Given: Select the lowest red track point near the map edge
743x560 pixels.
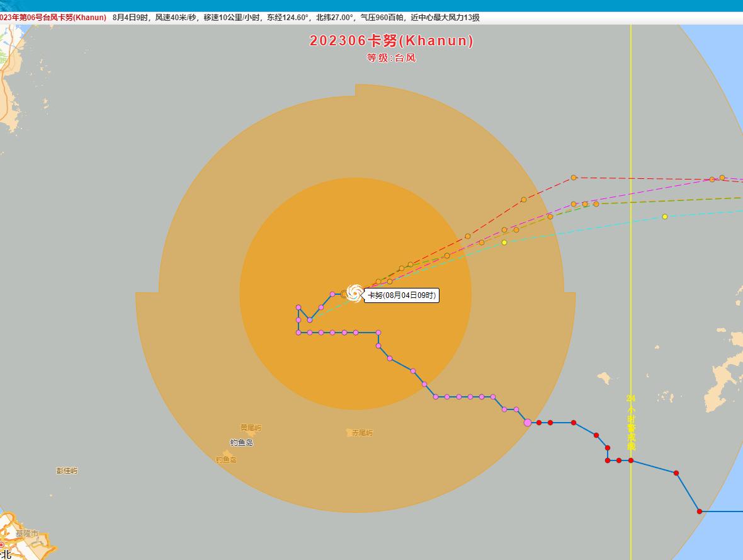Looking at the screenshot, I should click(x=700, y=511).
